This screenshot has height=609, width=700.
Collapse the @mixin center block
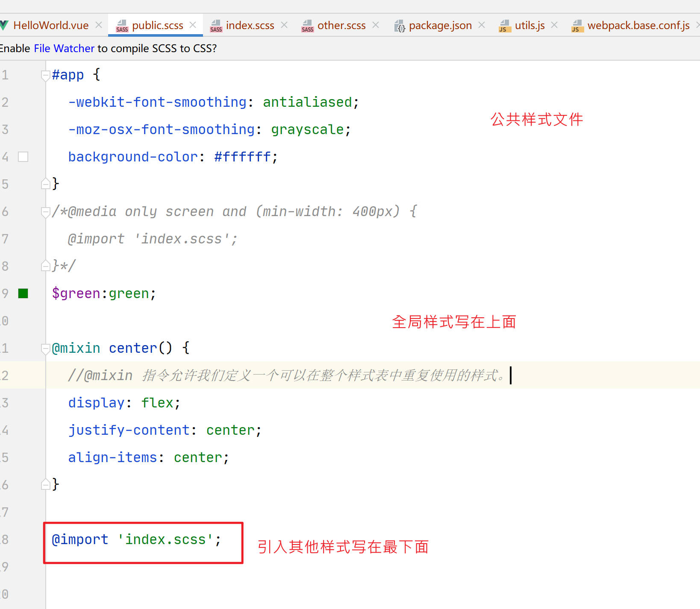[x=45, y=349]
